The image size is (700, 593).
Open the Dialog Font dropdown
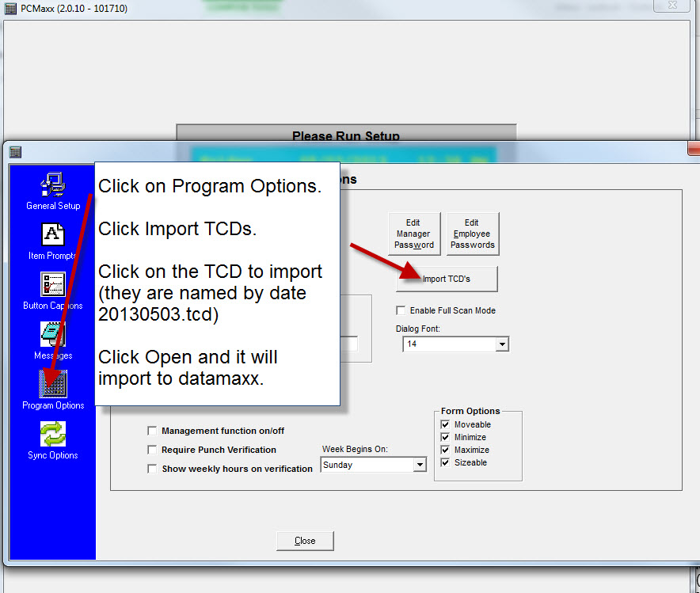click(x=502, y=344)
